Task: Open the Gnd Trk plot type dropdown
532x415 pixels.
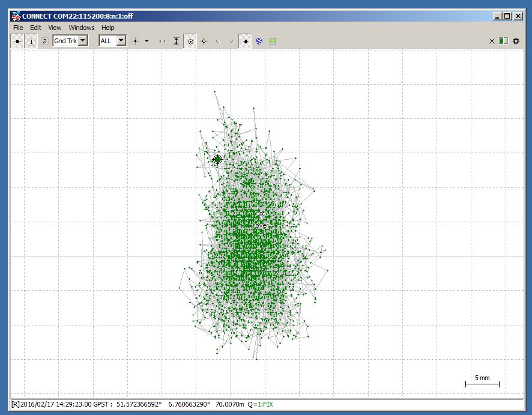Action: 83,41
